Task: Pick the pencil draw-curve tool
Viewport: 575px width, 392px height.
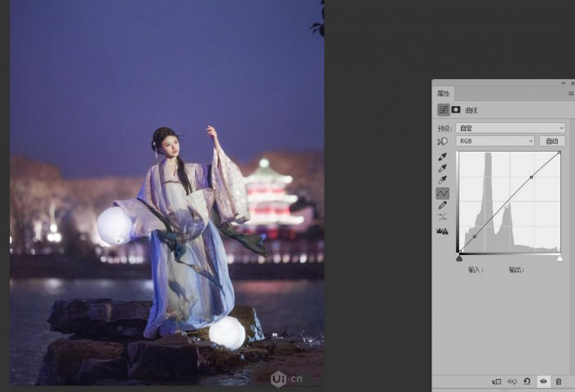Action: [x=443, y=205]
